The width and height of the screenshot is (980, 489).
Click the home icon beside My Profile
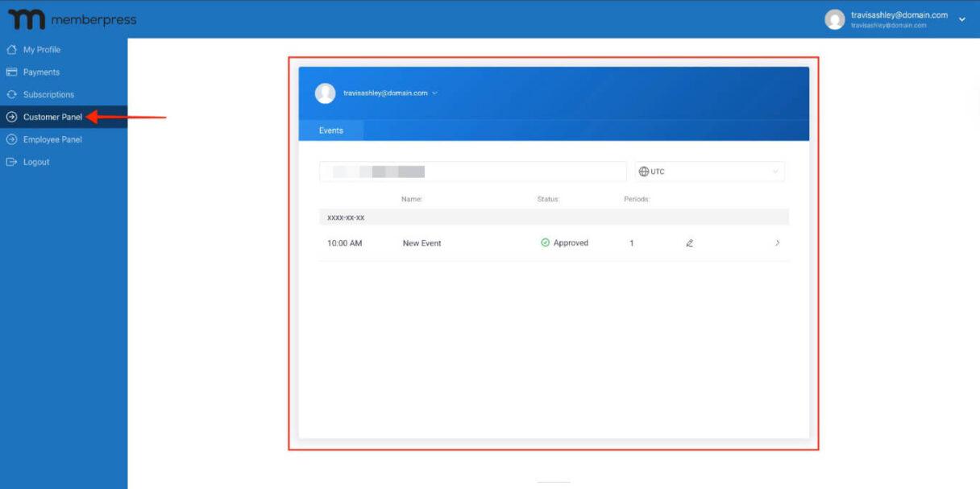(x=10, y=49)
